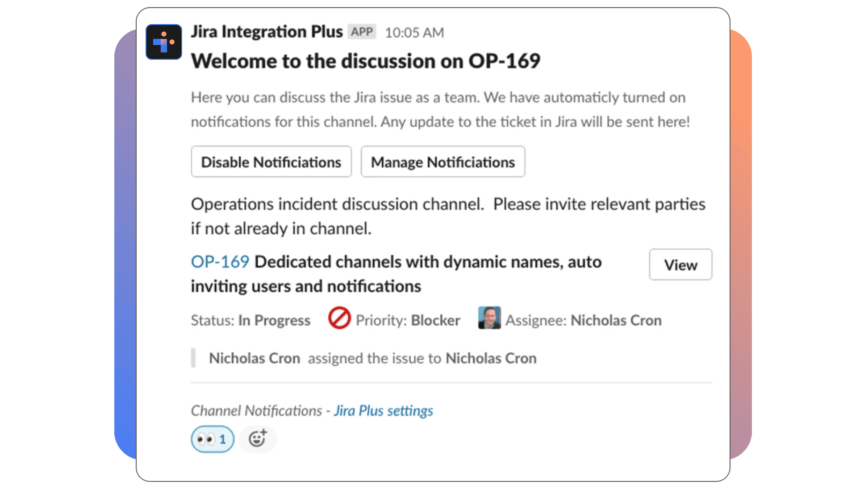868x489 pixels.
Task: Toggle the eyes emoji reaction
Action: click(213, 439)
